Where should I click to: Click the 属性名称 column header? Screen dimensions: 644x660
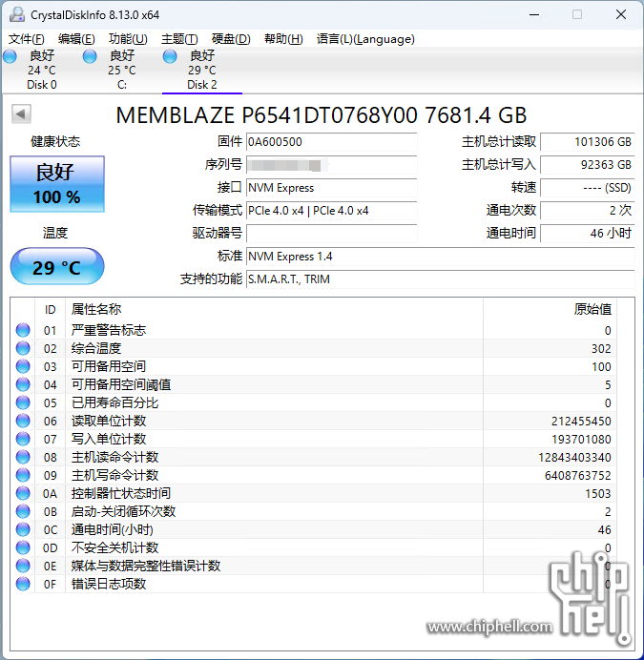pos(274,309)
